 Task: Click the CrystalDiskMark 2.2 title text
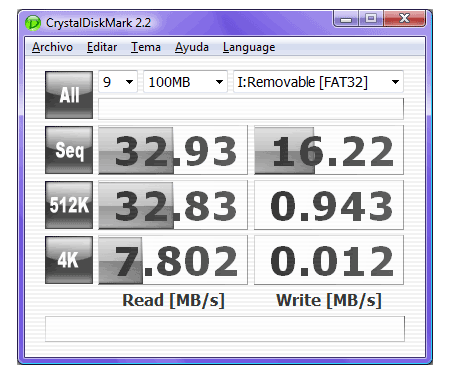pyautogui.click(x=98, y=23)
